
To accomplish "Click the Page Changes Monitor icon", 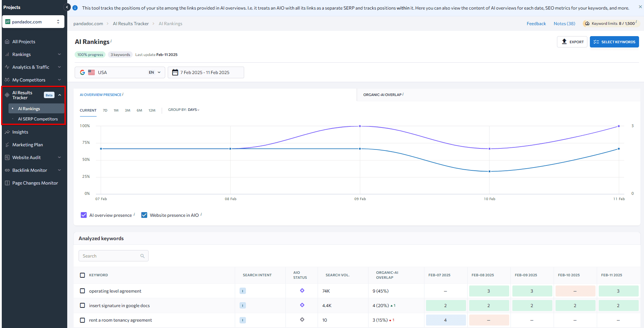I will click(7, 183).
